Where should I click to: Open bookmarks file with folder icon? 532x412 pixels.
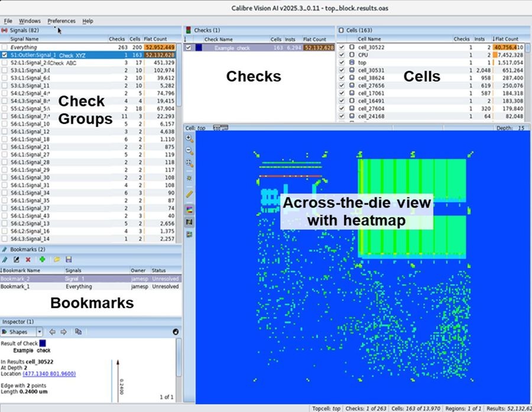point(56,259)
